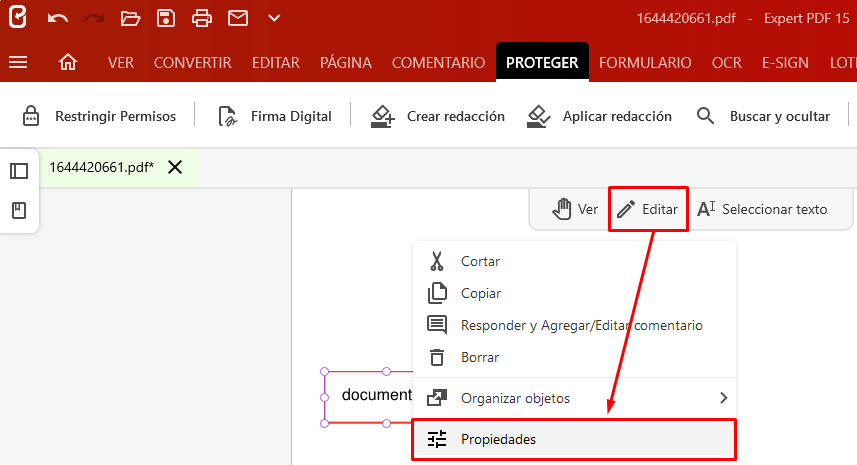Toggle the side panel icon
The height and width of the screenshot is (465, 857).
(x=19, y=171)
